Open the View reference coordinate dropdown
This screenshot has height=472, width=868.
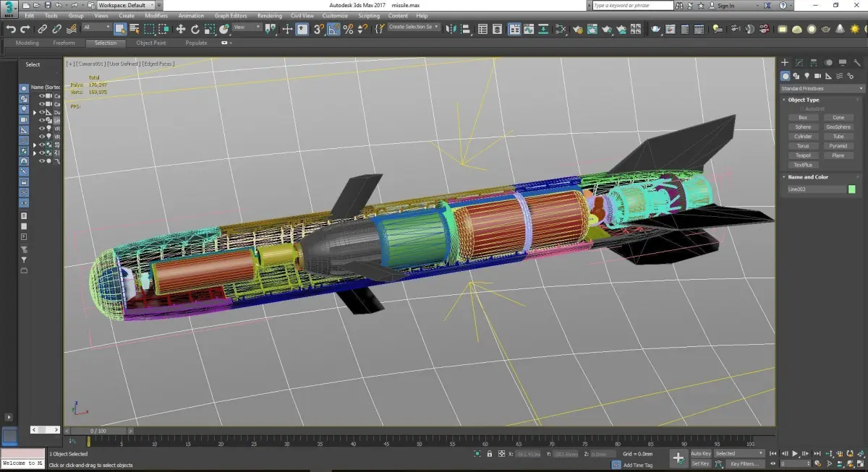point(247,27)
